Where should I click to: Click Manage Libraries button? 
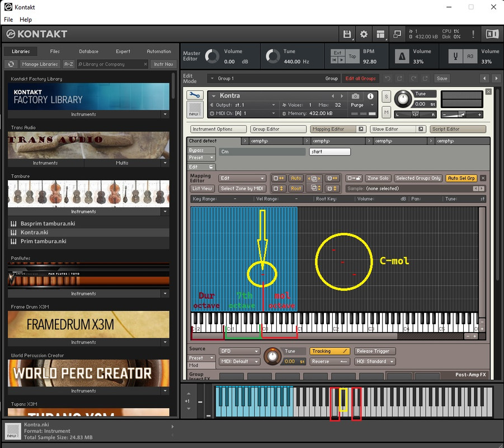point(40,64)
